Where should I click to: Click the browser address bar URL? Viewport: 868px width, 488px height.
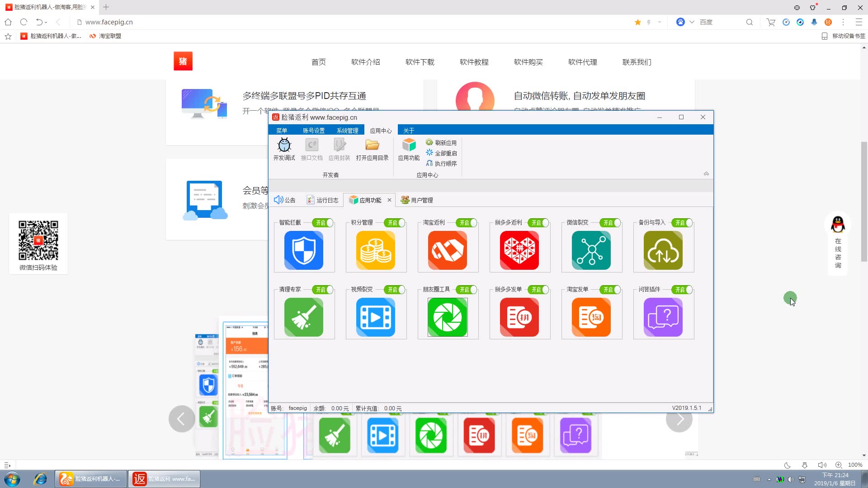pyautogui.click(x=109, y=22)
